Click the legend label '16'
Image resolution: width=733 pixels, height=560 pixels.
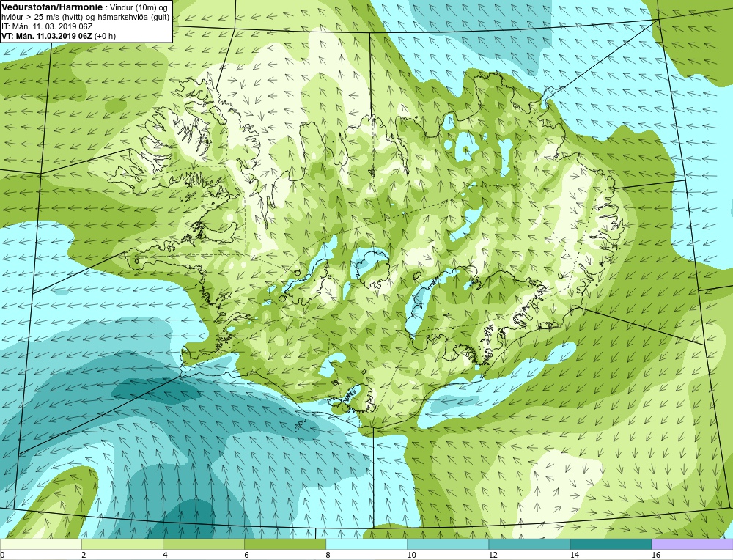(x=655, y=555)
